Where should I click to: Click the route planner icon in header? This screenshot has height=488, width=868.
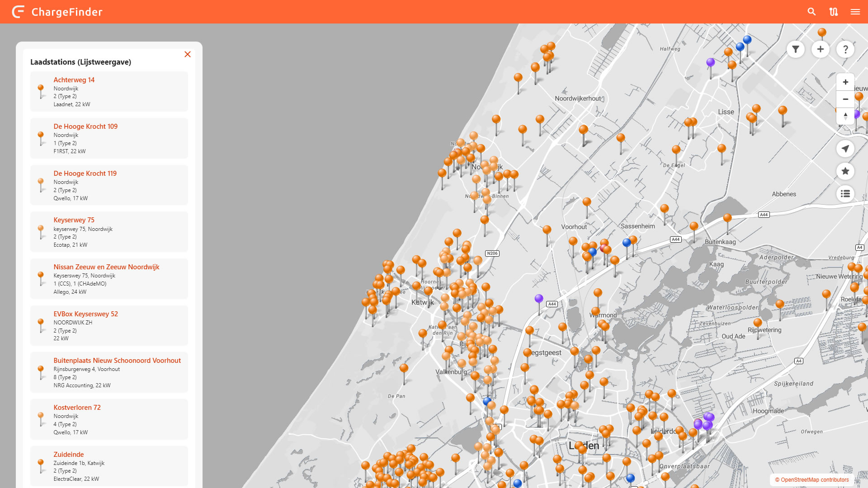click(x=833, y=12)
